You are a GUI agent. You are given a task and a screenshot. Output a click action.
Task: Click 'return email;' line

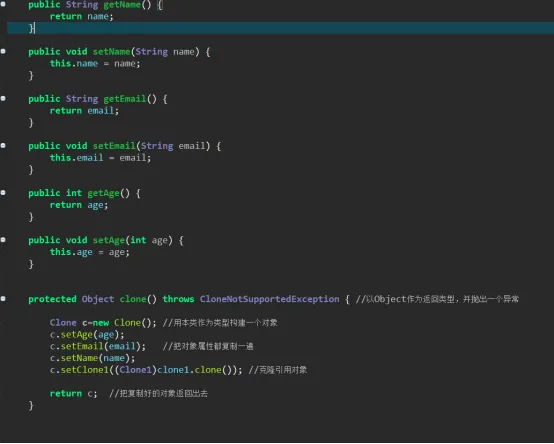(x=84, y=111)
